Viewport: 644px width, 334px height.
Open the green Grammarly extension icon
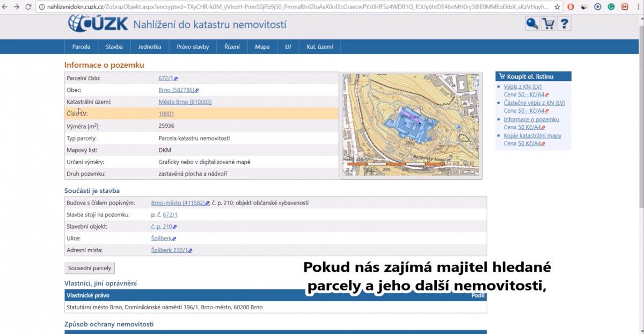click(x=611, y=7)
